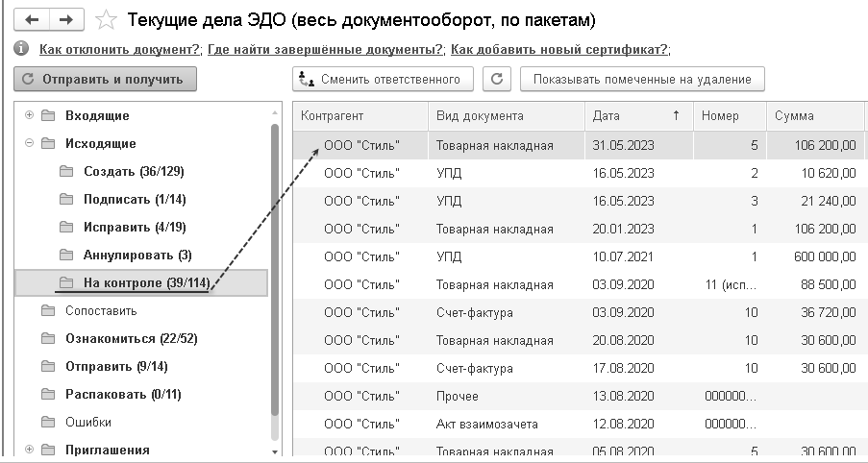
Task: Click 'Показывать помеченные на удаление' button
Action: coord(642,79)
